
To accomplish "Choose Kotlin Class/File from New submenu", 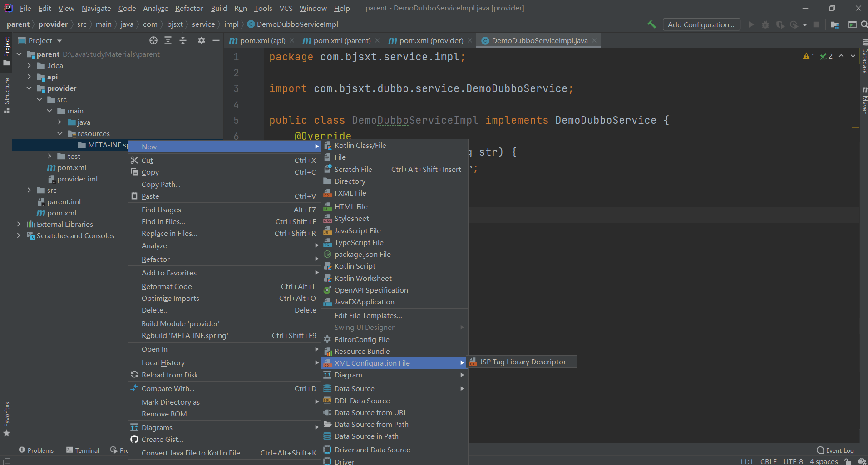I will [x=394, y=145].
